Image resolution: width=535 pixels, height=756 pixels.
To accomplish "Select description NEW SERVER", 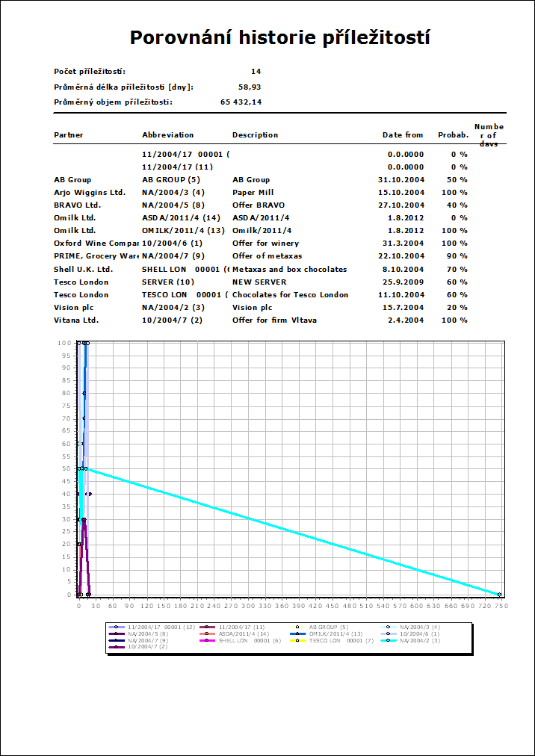I will click(259, 282).
